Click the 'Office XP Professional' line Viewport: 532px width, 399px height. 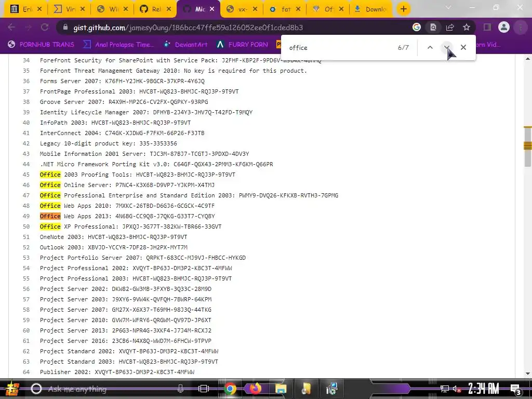pos(130,227)
